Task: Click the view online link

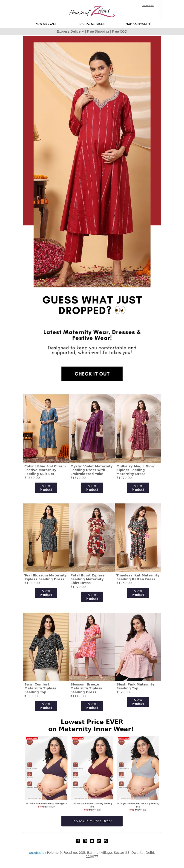Action: point(147,6)
